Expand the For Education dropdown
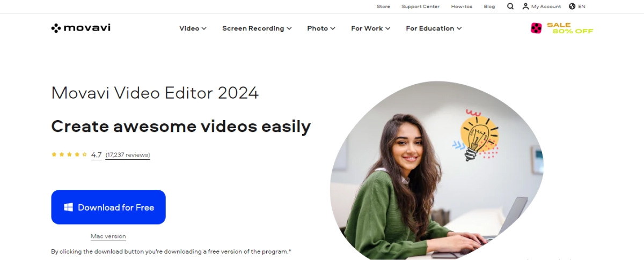Screen dimensions: 644x260 (x=434, y=28)
